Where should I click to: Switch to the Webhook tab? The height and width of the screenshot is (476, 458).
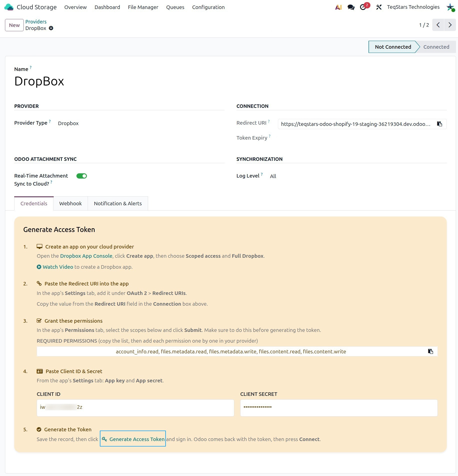70,203
